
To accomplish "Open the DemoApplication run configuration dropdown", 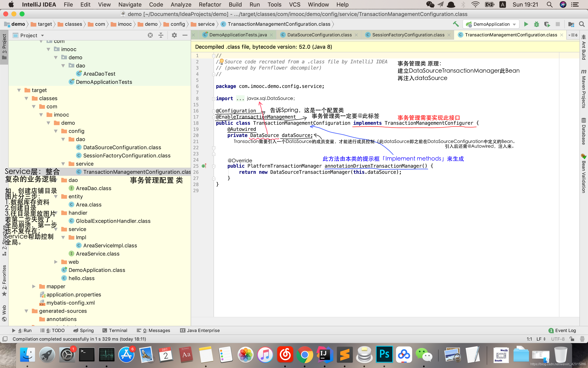I will click(491, 24).
